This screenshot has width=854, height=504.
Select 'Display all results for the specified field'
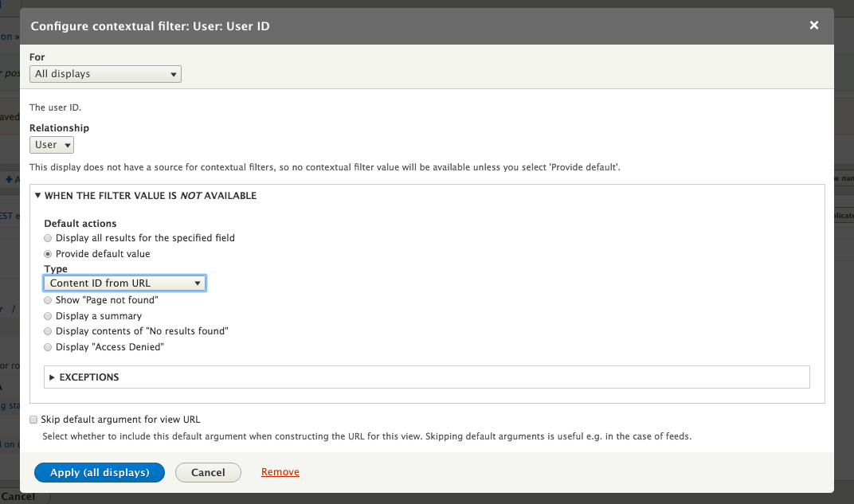(49, 238)
